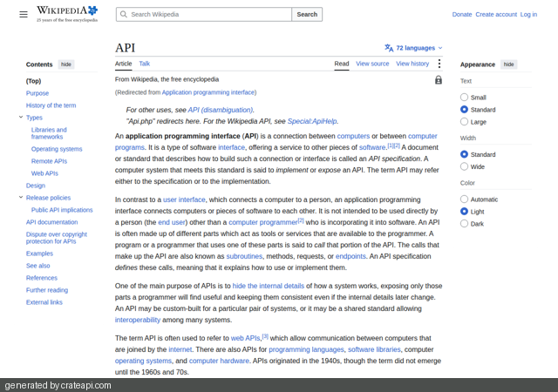Open the software libraries link

tap(374, 349)
